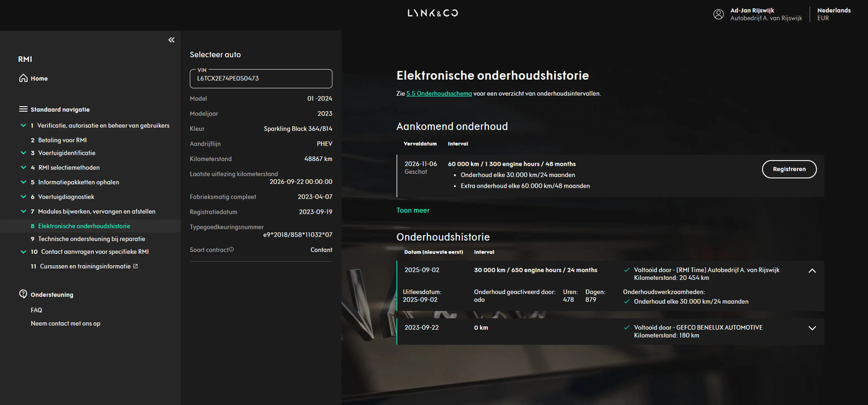Click the Sparkling Black 364/B14 color value
The height and width of the screenshot is (405, 868).
(x=298, y=129)
